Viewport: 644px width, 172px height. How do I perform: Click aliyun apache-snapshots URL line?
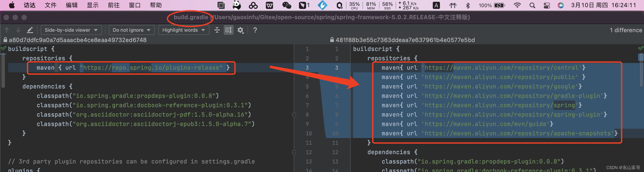499,133
